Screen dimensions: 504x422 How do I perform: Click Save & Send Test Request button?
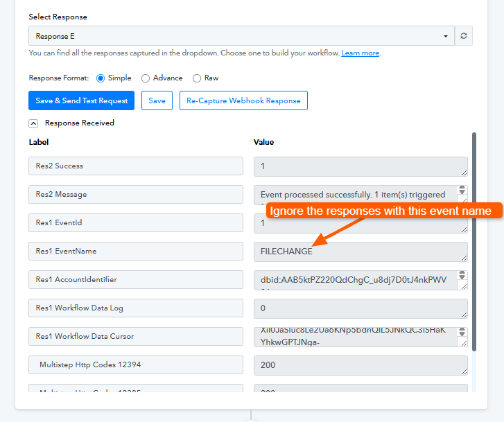click(x=82, y=100)
